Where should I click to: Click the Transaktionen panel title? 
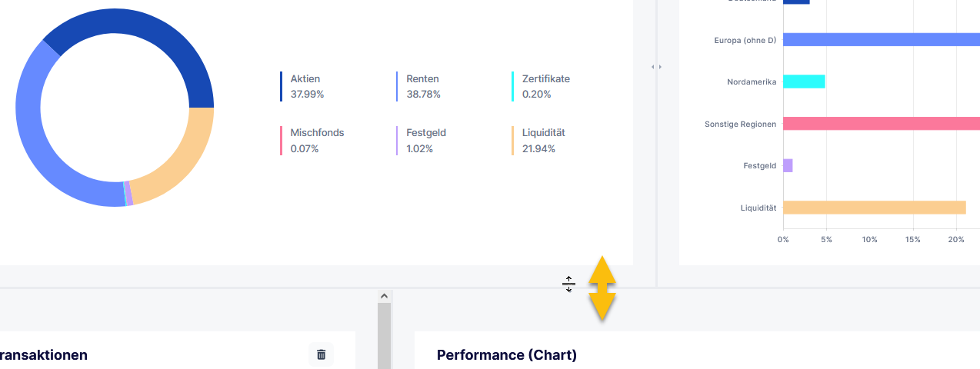43,354
